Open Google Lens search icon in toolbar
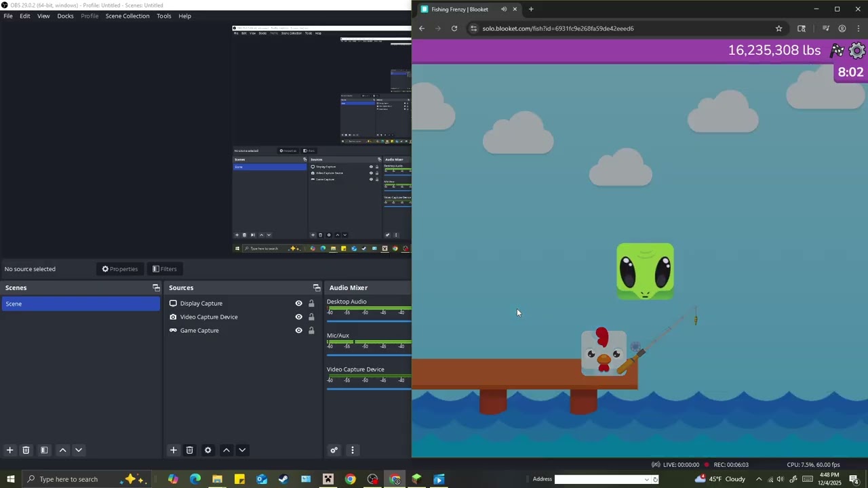This screenshot has width=868, height=488. [802, 28]
